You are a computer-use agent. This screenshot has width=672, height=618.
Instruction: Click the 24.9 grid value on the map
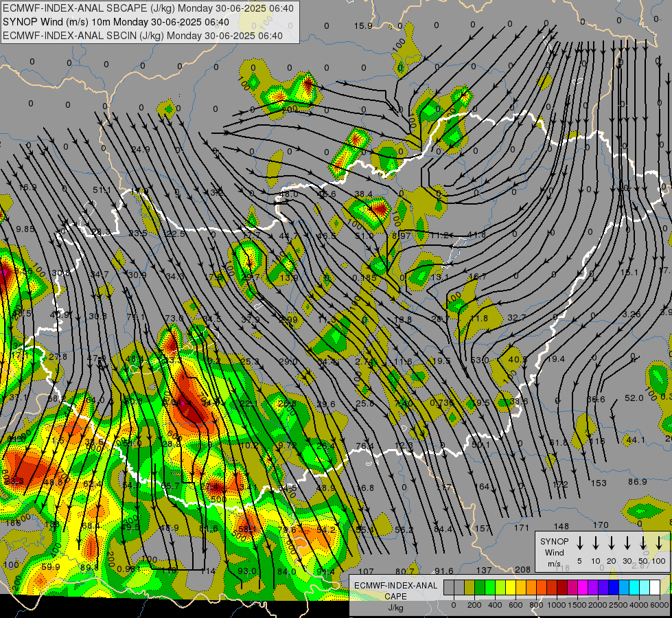pos(141,149)
